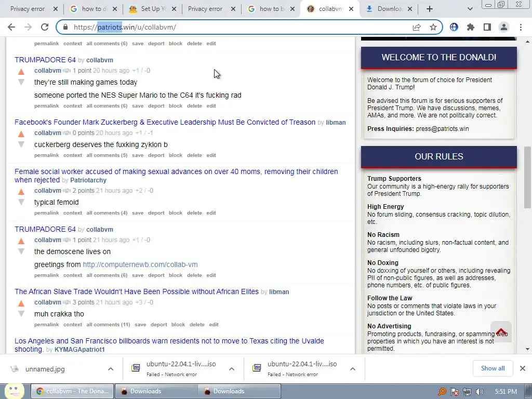The image size is (532, 399).
Task: Click the red flag alert tray icon
Action: point(454,392)
